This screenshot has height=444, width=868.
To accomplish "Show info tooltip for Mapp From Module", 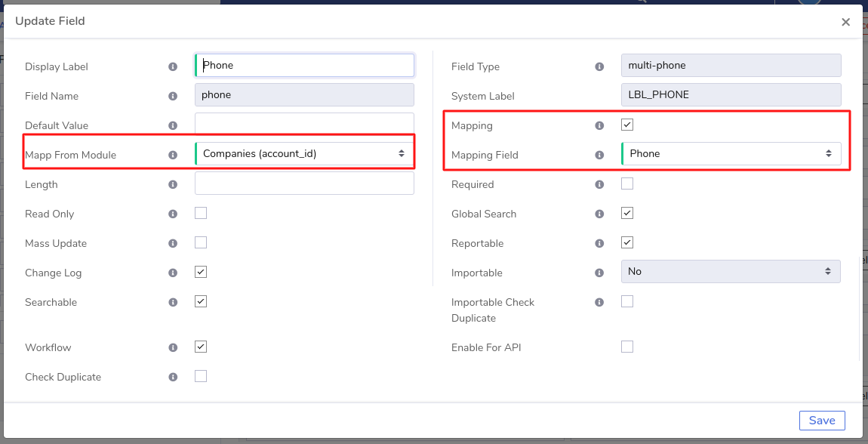I will (x=173, y=155).
